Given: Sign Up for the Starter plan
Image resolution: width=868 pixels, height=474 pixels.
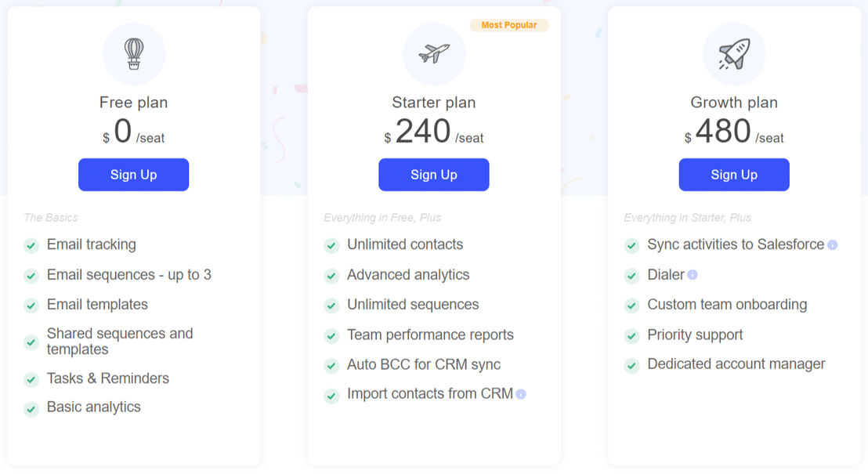Looking at the screenshot, I should click(434, 175).
